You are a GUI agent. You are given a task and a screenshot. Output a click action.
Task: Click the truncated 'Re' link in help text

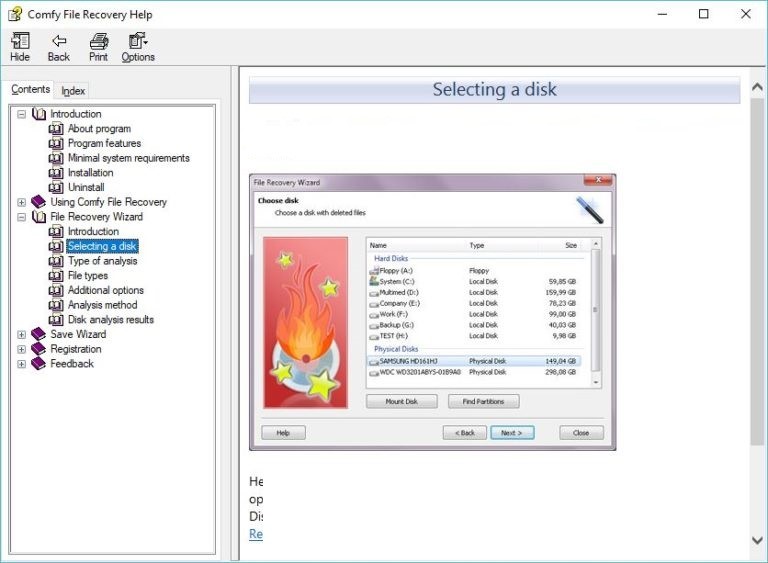[x=256, y=534]
